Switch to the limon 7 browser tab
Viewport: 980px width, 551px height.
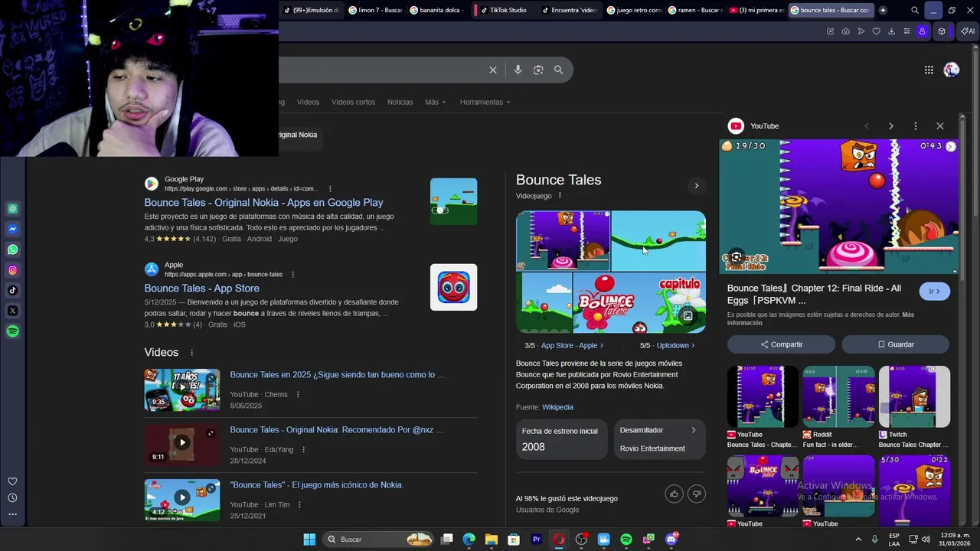[375, 10]
